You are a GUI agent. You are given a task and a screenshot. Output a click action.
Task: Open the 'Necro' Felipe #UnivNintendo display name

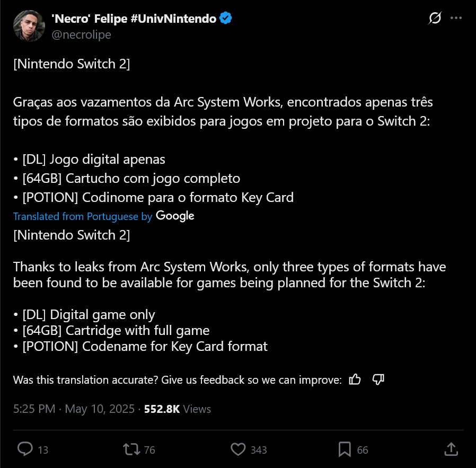coord(134,19)
